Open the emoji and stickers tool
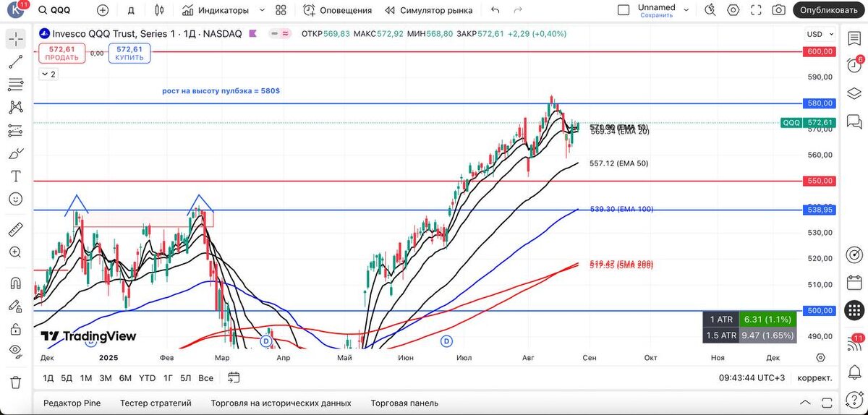The height and width of the screenshot is (415, 868). tap(15, 199)
